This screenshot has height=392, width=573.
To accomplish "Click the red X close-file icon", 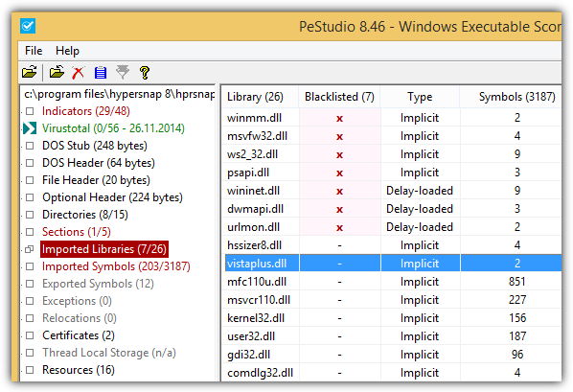I will pyautogui.click(x=79, y=73).
